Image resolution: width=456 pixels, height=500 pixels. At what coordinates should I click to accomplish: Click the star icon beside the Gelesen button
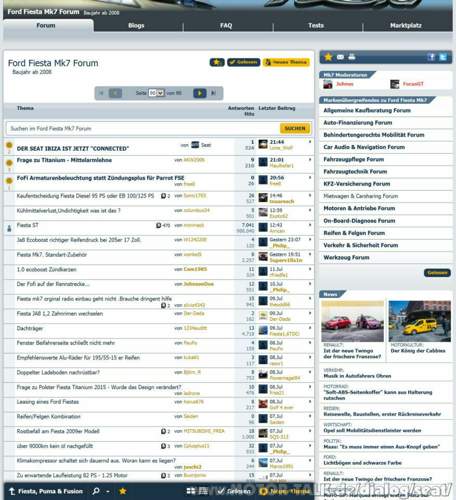click(217, 62)
